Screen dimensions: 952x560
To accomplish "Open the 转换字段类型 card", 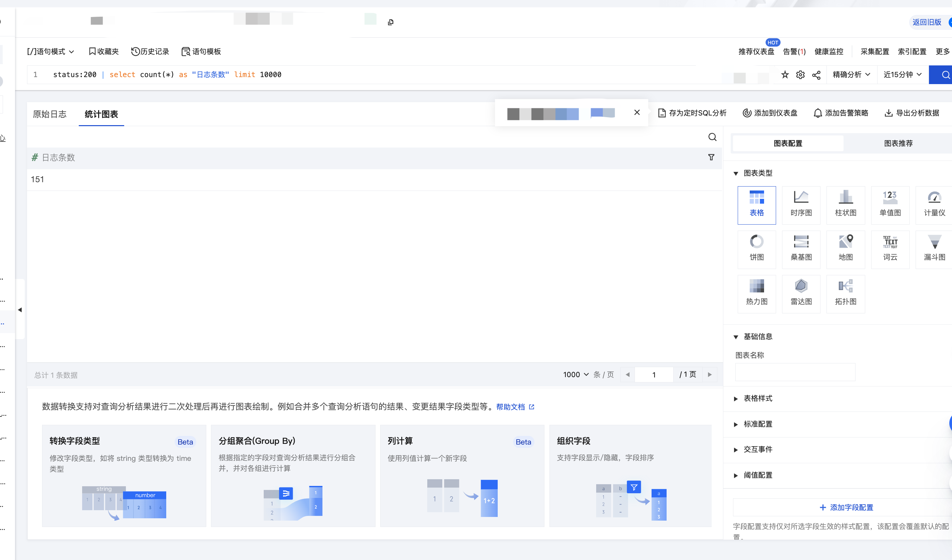I will pos(124,476).
